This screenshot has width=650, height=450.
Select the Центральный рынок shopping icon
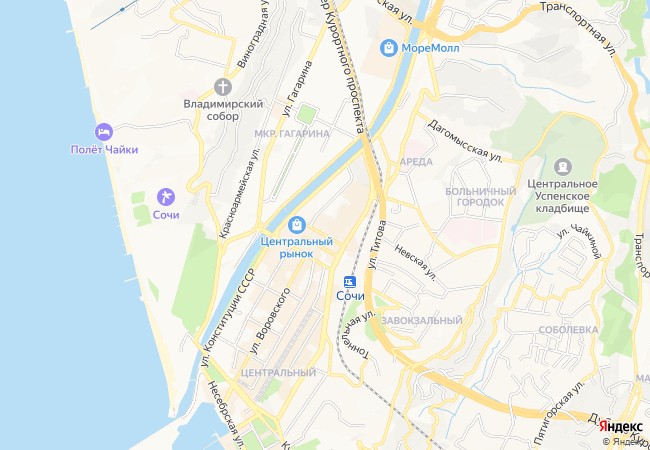tap(297, 225)
